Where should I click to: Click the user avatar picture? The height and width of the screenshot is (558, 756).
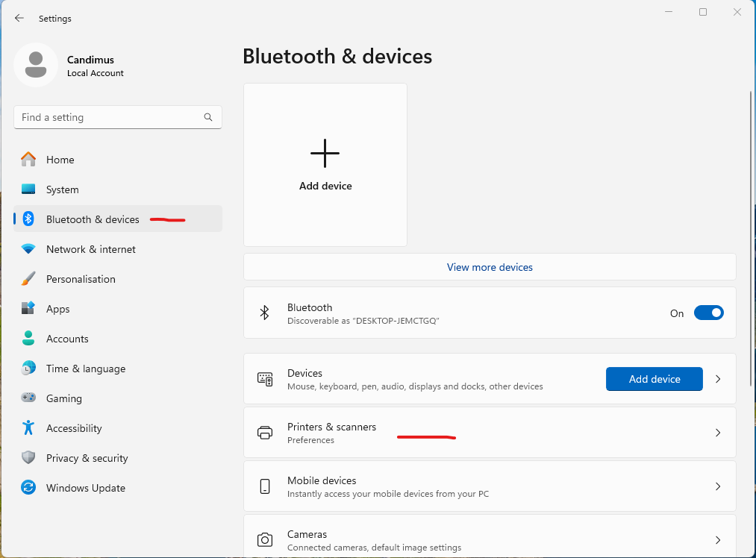(36, 65)
